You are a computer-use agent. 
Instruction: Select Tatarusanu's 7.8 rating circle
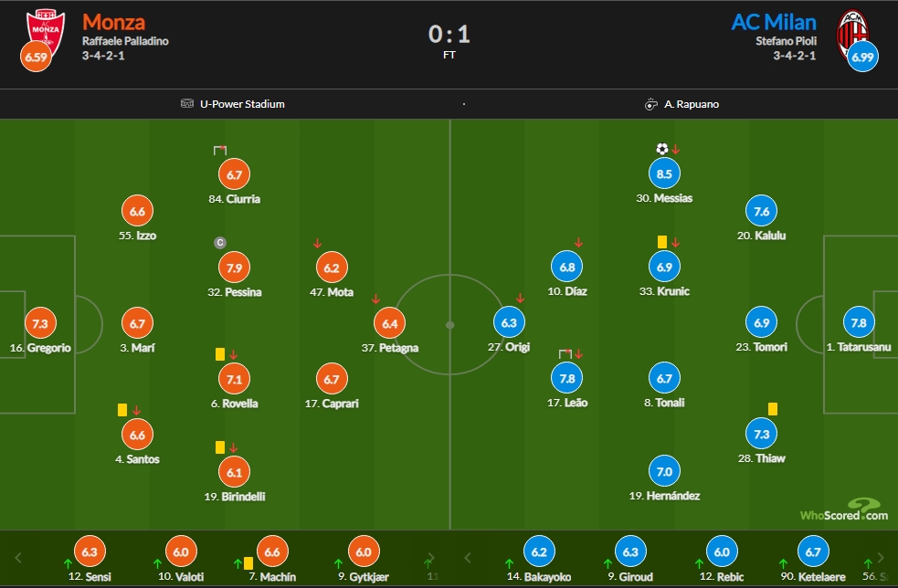pyautogui.click(x=859, y=323)
